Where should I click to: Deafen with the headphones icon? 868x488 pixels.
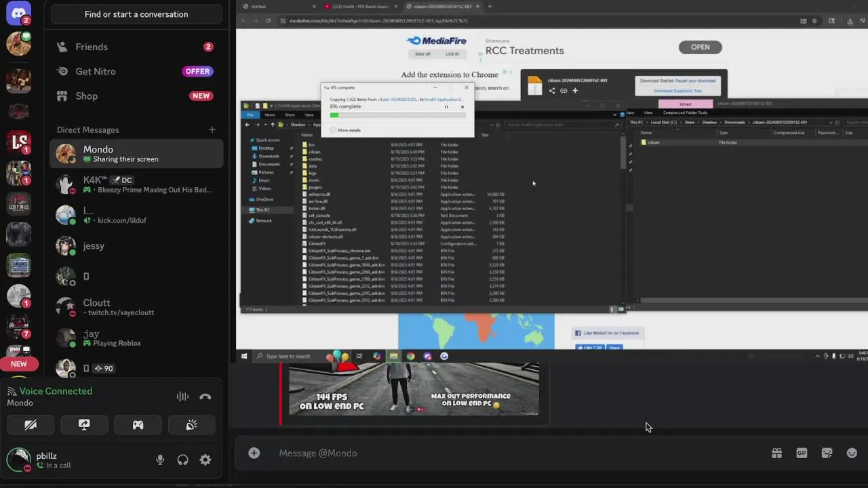182,460
